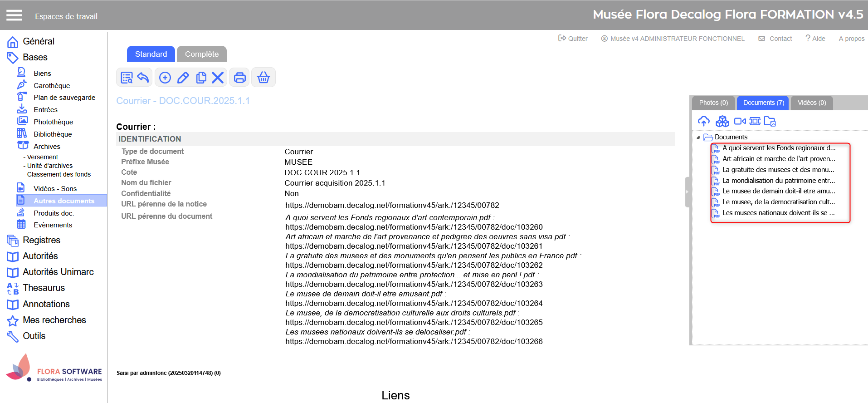
Task: Click the cloud upload icon
Action: point(703,121)
